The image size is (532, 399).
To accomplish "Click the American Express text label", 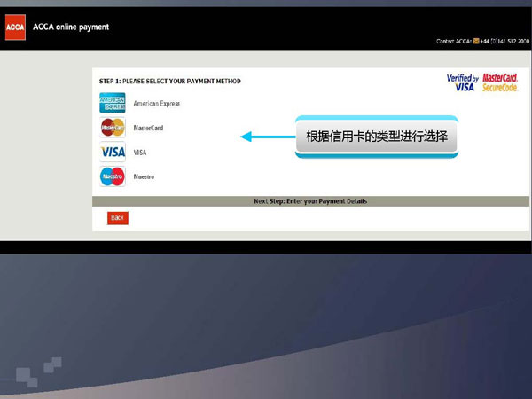I will (156, 104).
